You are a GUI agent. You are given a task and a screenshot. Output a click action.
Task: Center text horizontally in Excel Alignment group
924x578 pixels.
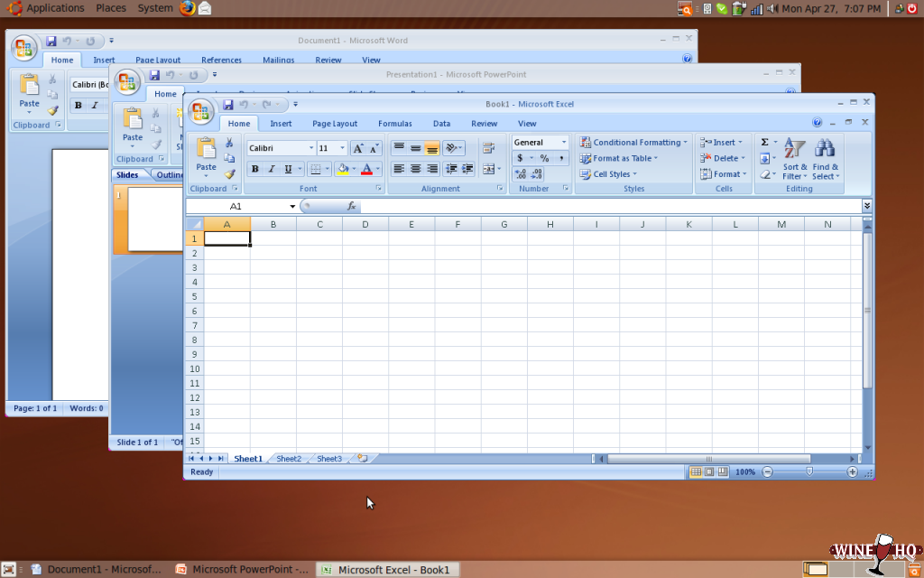(x=415, y=169)
